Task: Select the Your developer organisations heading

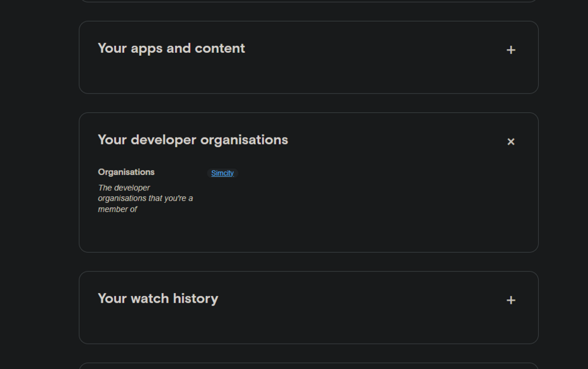Action: tap(193, 140)
